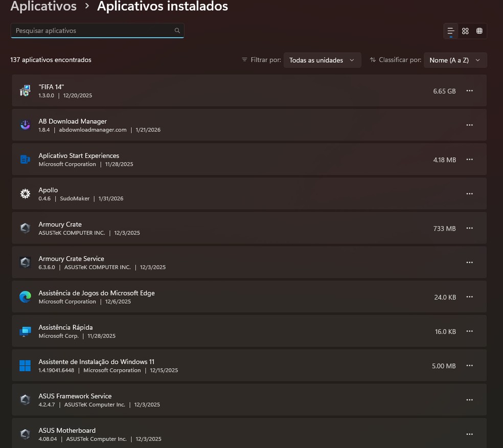The width and height of the screenshot is (503, 448).
Task: Open more options for Aplicativo Start Experiences
Action: tap(469, 160)
